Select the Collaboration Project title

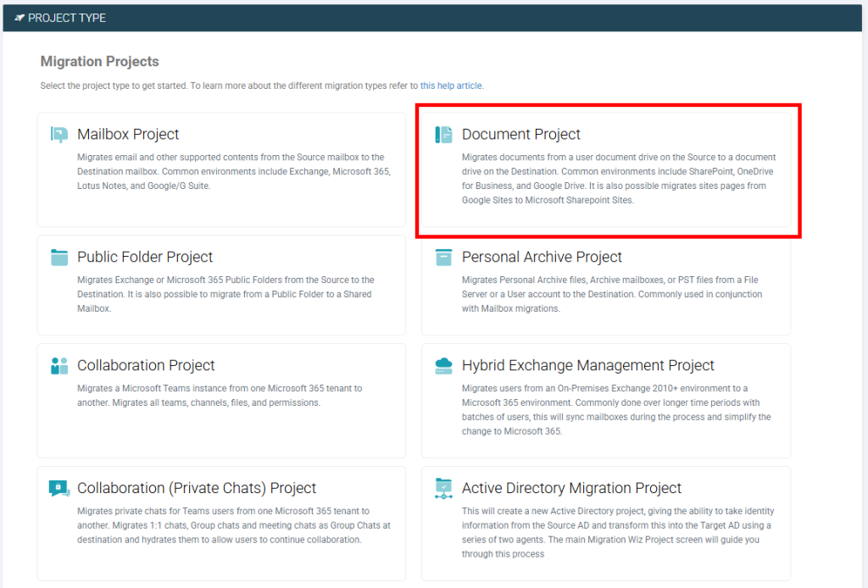pos(146,366)
